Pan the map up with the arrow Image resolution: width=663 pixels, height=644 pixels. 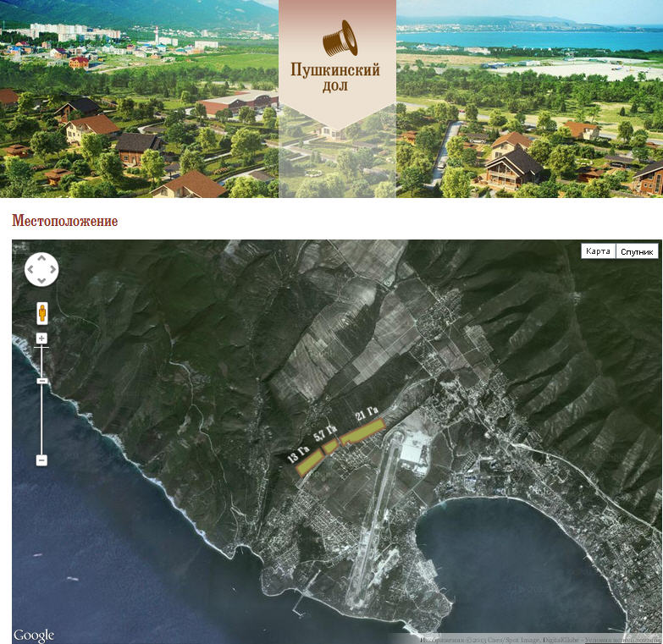point(41,259)
